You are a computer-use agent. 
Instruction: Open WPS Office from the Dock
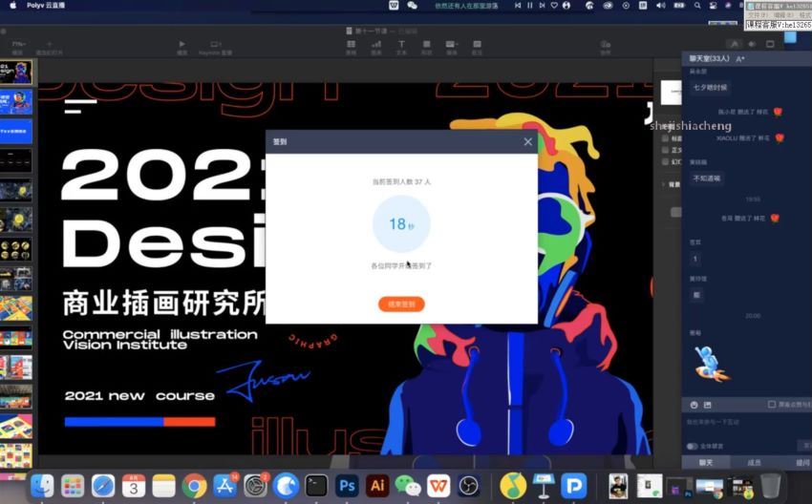438,486
